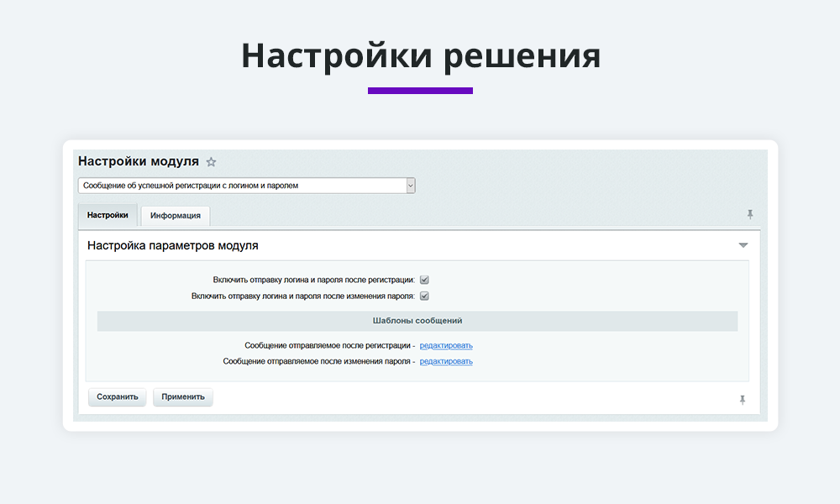
Task: Switch to the Настройки tab
Action: (x=108, y=215)
